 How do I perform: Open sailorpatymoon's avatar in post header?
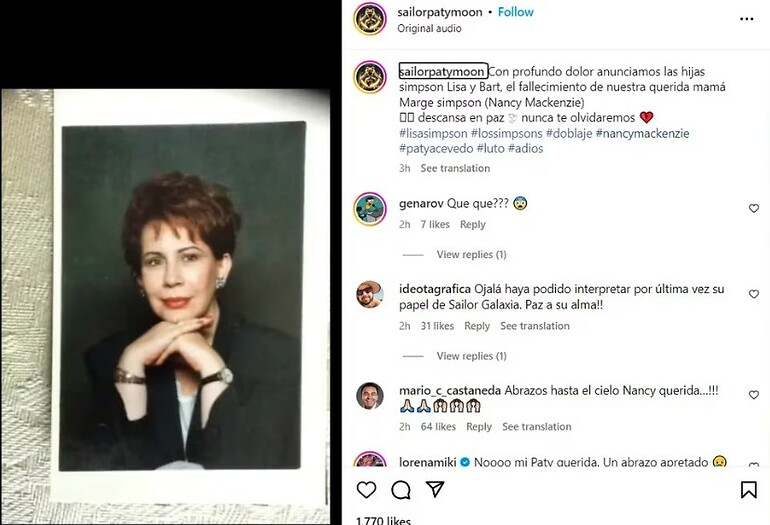tap(370, 19)
